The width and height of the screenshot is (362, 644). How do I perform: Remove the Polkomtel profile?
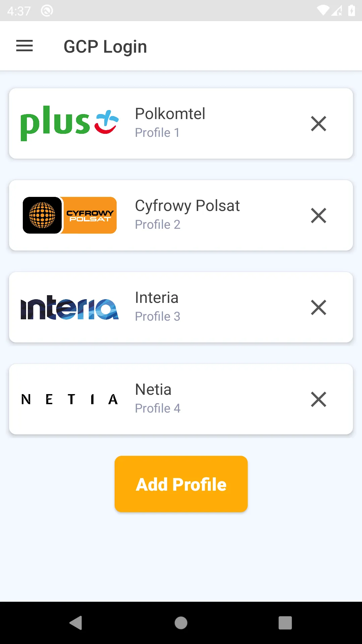coord(318,123)
